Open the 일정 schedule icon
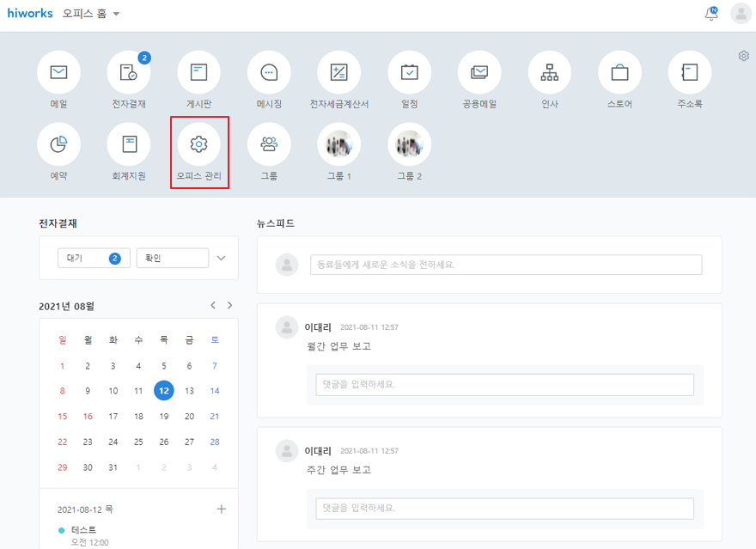Viewport: 756px width, 549px height. [409, 73]
